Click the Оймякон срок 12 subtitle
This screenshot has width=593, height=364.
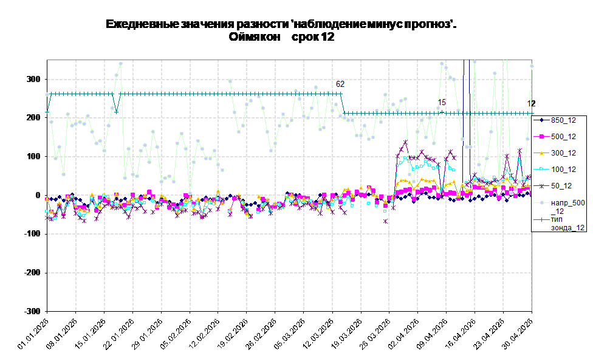coord(281,37)
